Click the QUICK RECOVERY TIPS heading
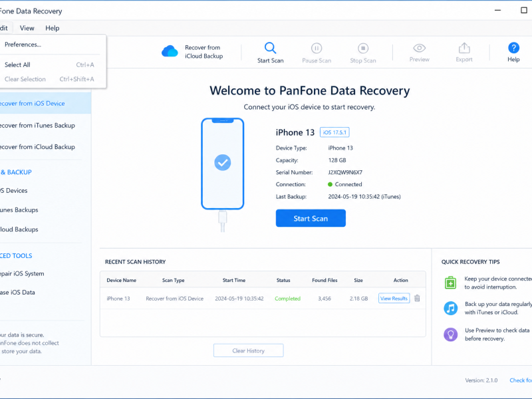Screen dimensions: 532x399 click(470, 262)
